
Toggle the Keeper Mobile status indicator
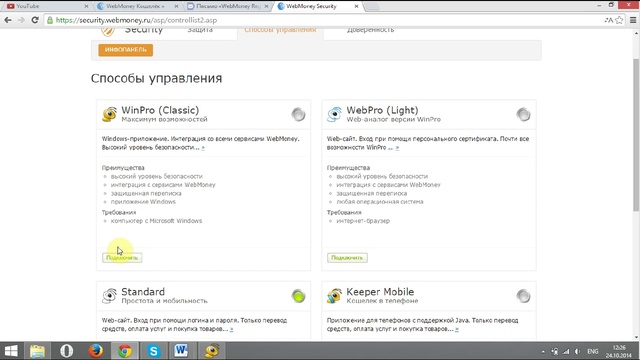point(523,296)
